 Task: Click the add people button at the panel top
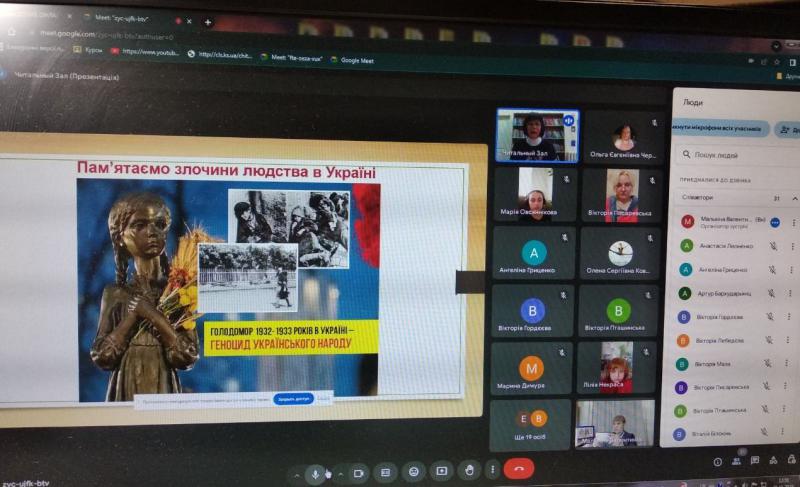(788, 131)
